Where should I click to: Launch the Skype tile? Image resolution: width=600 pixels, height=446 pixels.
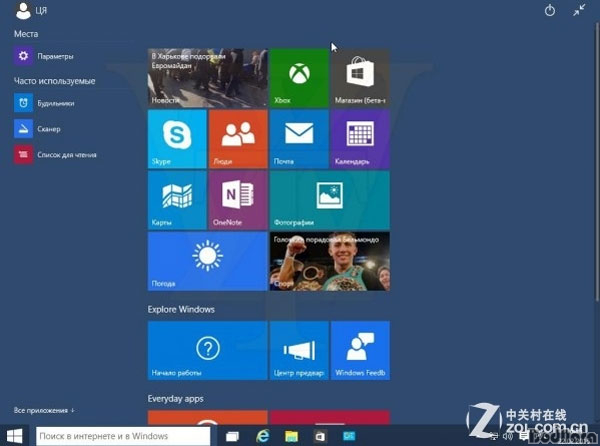pyautogui.click(x=177, y=139)
